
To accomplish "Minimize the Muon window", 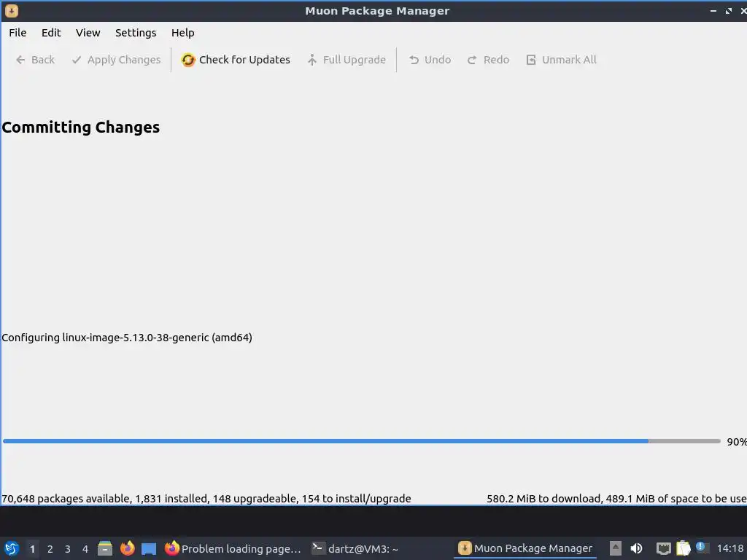I will click(x=713, y=10).
